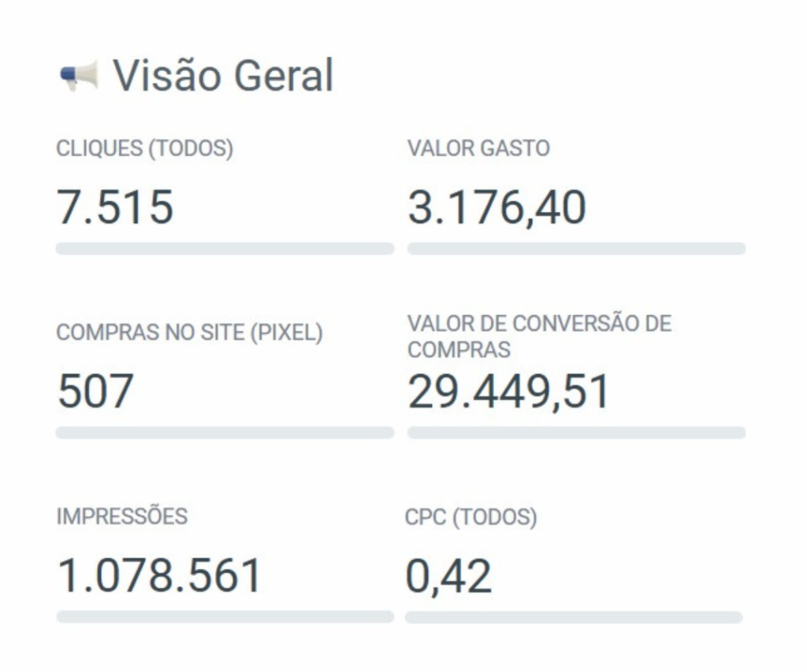The height and width of the screenshot is (672, 807).
Task: Click the progress bar under 1.078.561
Action: tap(225, 617)
